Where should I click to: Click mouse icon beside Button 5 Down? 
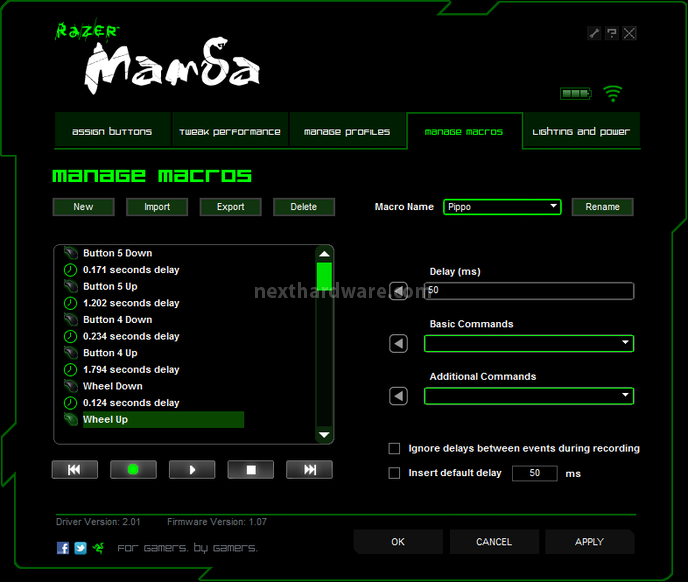(x=71, y=253)
